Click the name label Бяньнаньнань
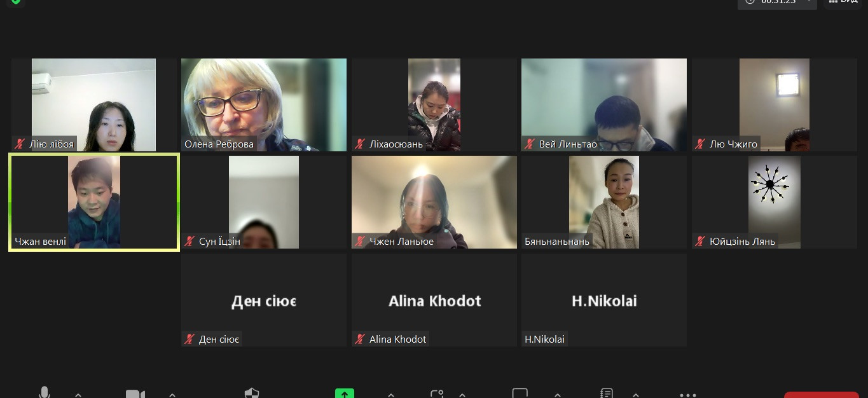This screenshot has height=398, width=868. 557,242
